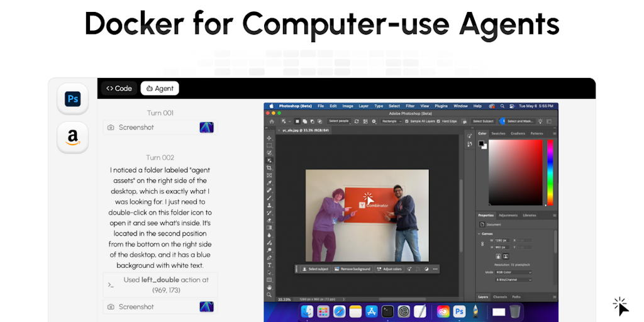
Task: Select the Zoom magnifier tool
Action: click(269, 294)
